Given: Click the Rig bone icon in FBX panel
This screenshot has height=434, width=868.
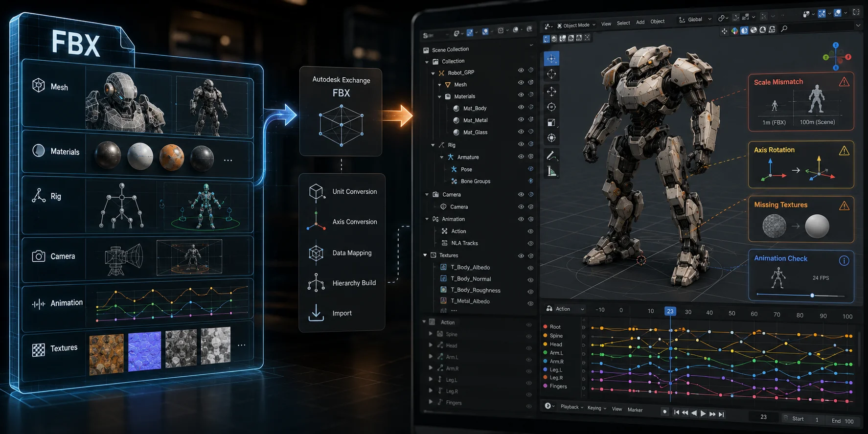Looking at the screenshot, I should [x=39, y=196].
